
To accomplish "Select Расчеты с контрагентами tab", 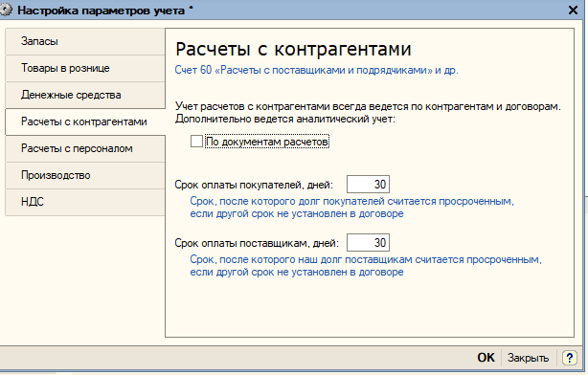I will 85,121.
